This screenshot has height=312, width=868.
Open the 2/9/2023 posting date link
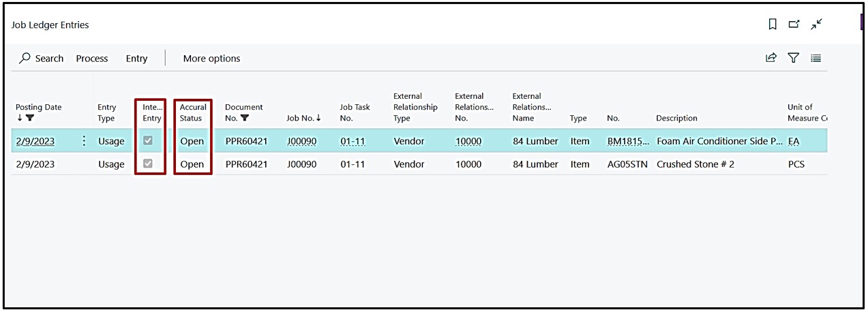pyautogui.click(x=35, y=141)
